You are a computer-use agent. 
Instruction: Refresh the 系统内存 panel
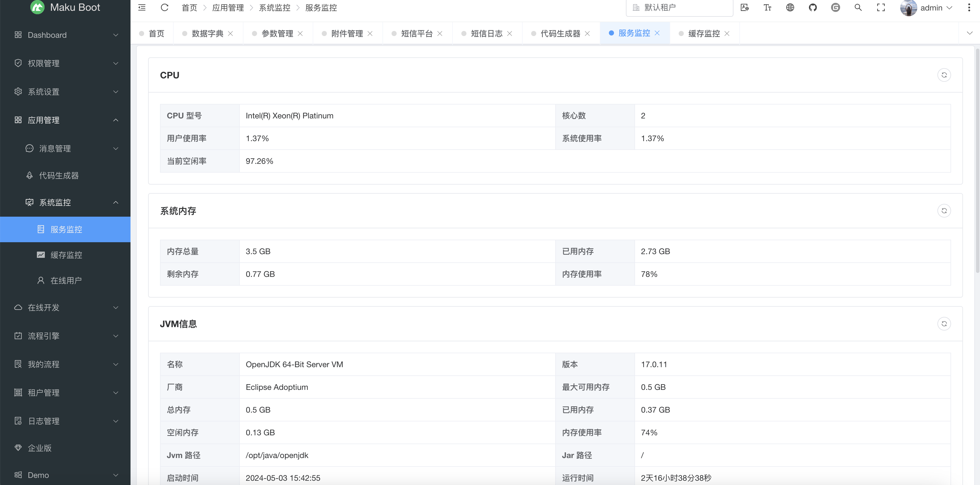(944, 211)
